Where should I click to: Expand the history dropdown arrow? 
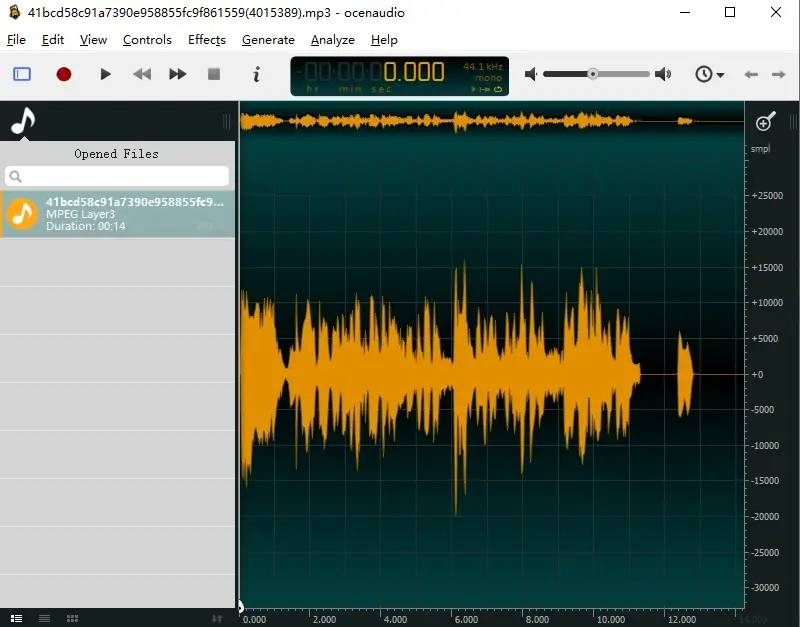click(718, 74)
